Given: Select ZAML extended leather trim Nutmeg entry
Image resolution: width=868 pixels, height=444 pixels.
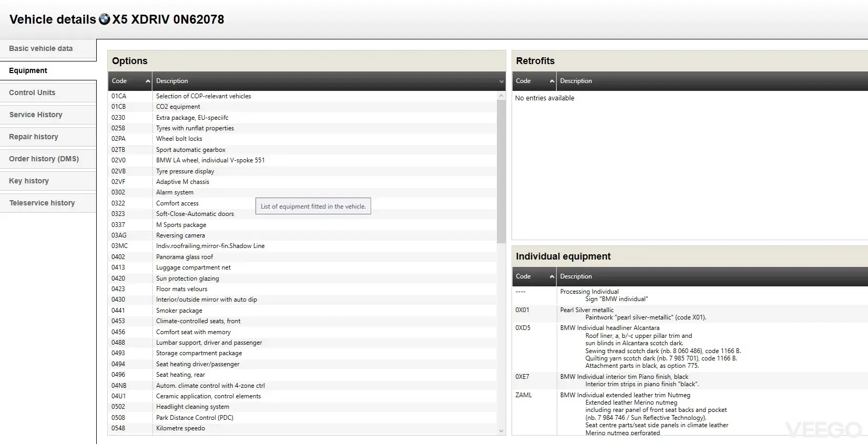Looking at the screenshot, I should (690, 414).
